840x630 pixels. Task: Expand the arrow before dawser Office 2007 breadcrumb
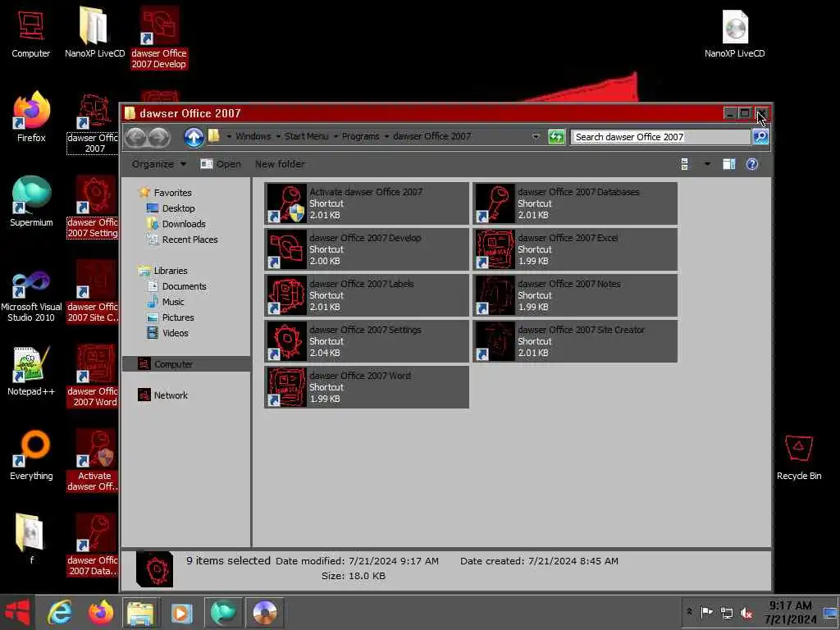click(386, 137)
